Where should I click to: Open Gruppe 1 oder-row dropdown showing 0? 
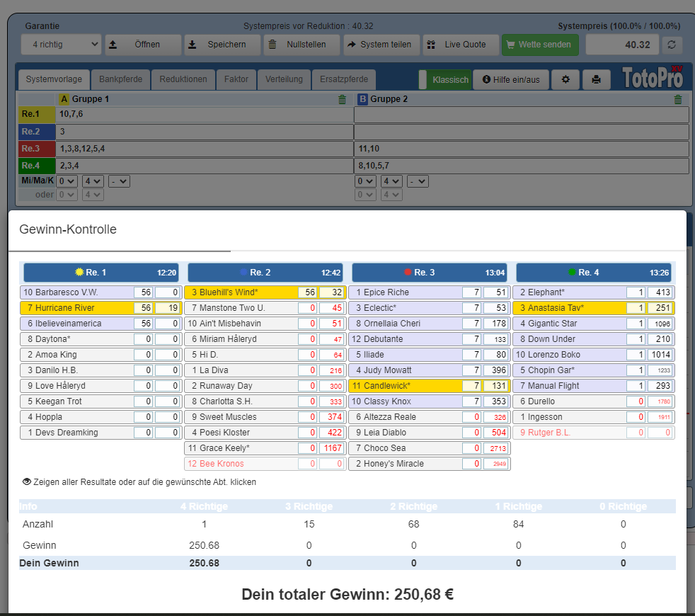[67, 195]
